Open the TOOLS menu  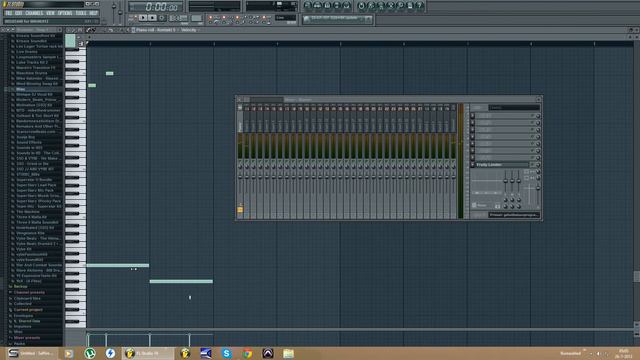[81, 13]
